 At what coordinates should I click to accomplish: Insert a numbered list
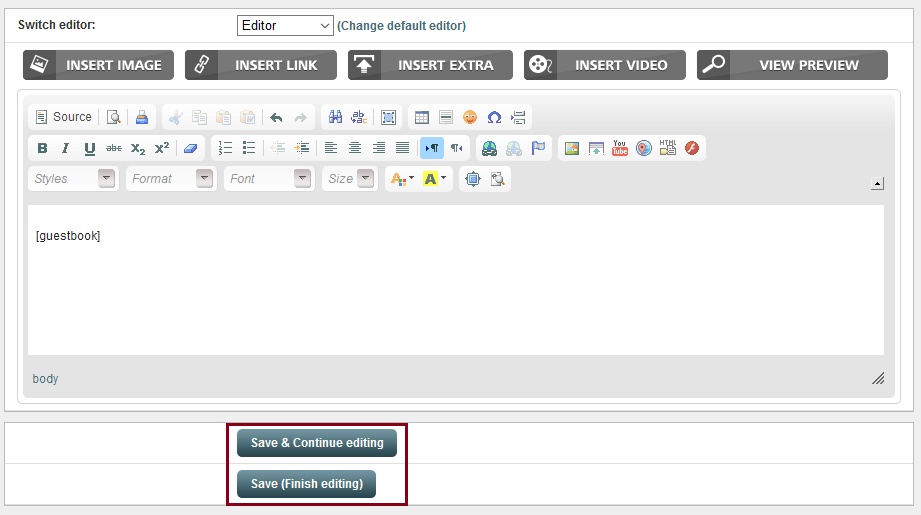(x=225, y=148)
